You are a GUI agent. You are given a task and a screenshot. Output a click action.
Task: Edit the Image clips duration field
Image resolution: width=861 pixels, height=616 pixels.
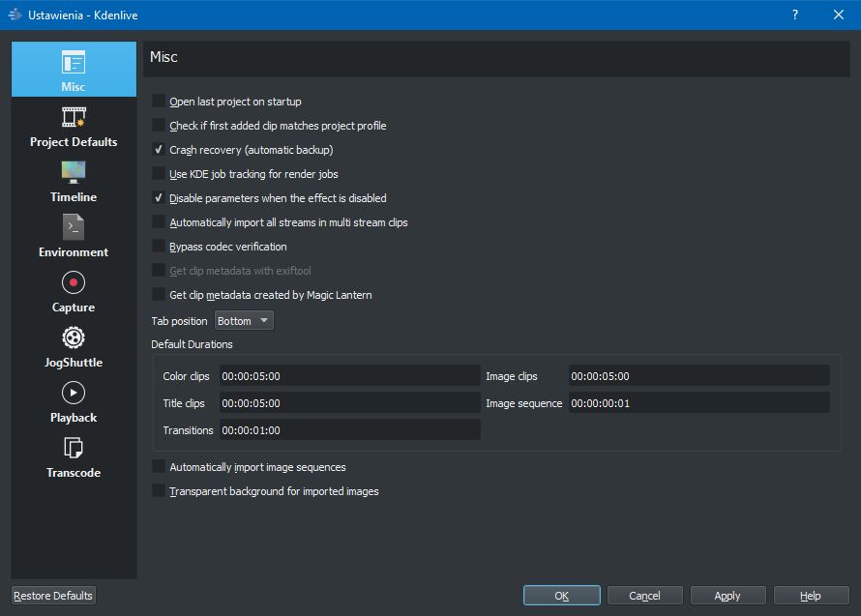click(x=699, y=376)
